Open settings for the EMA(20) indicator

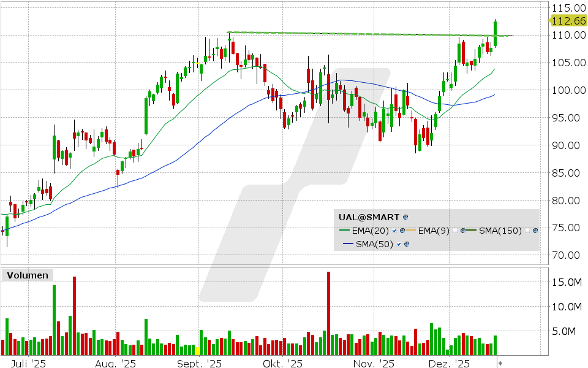(402, 230)
